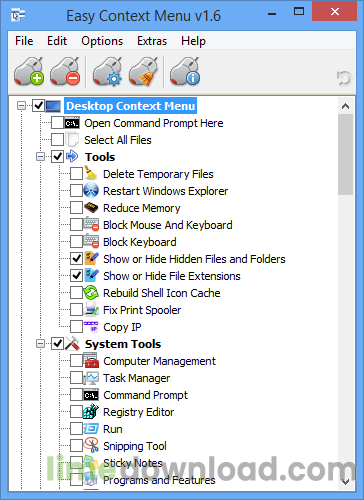Click the Delete Temporary Files broom icon
Viewport: 364px width, 500px height.
pos(91,173)
